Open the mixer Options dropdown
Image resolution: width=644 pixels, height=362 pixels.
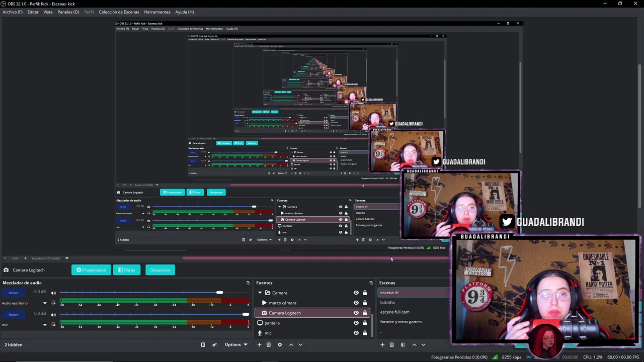tap(236, 345)
